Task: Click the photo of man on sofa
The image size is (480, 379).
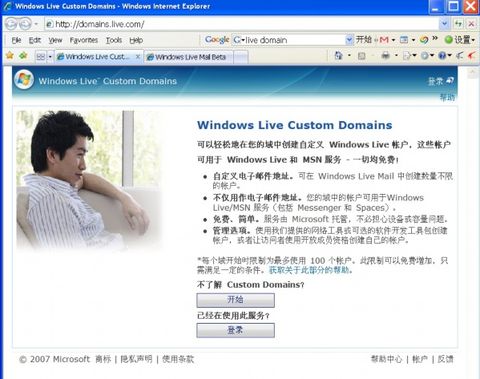Action: point(90,181)
